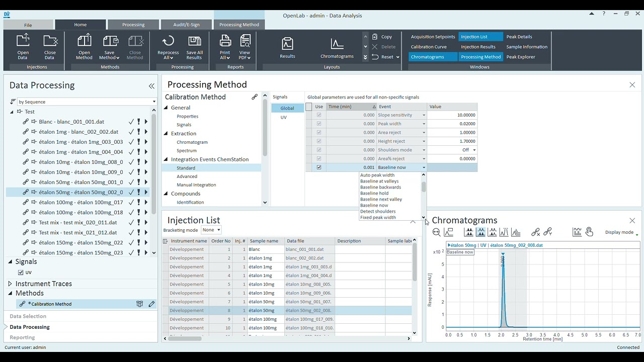This screenshot has height=362, width=644.
Task: Select Manual Integration in method tree
Action: (x=196, y=185)
